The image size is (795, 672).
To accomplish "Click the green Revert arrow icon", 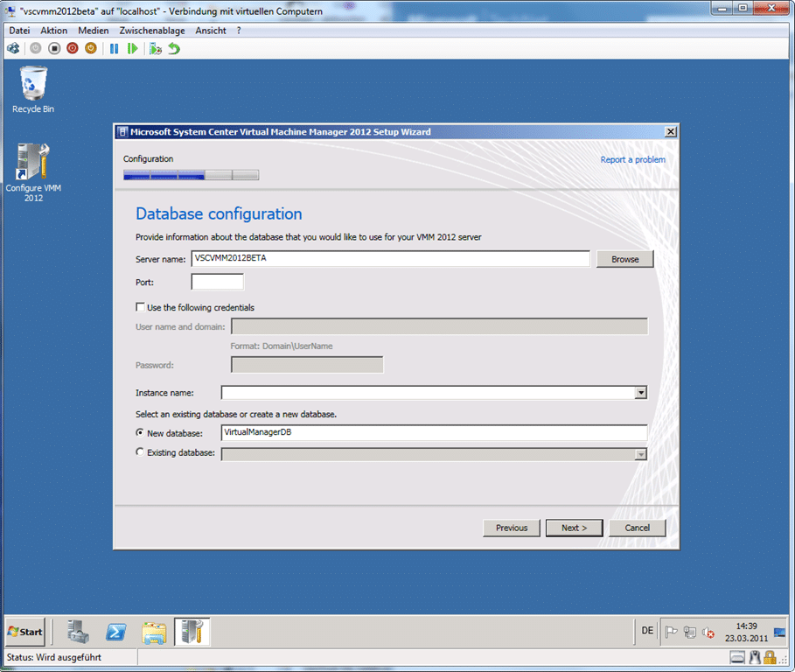I will 174,49.
